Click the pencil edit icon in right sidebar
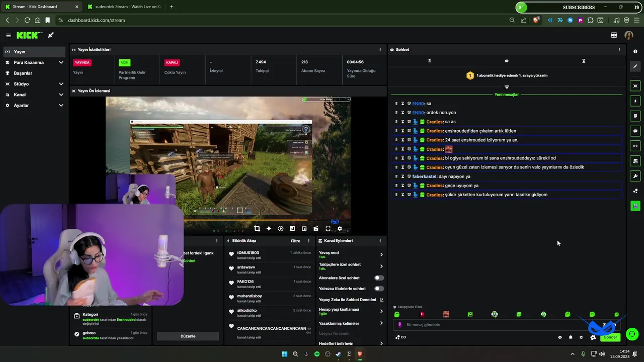The image size is (644, 362). point(635,66)
